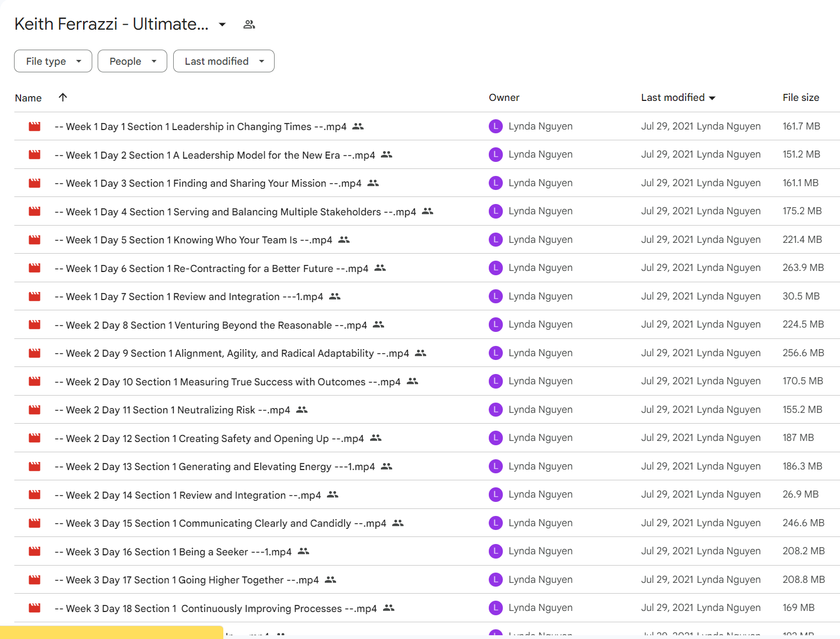Image resolution: width=840 pixels, height=639 pixels.
Task: Select Week 2 Day 9 Alignment, Agility file name
Action: [x=232, y=353]
